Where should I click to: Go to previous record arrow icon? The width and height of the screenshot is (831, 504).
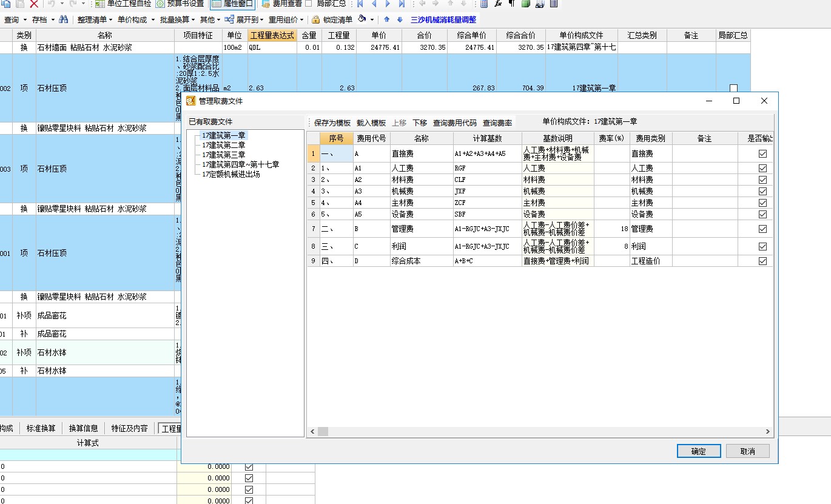click(374, 4)
